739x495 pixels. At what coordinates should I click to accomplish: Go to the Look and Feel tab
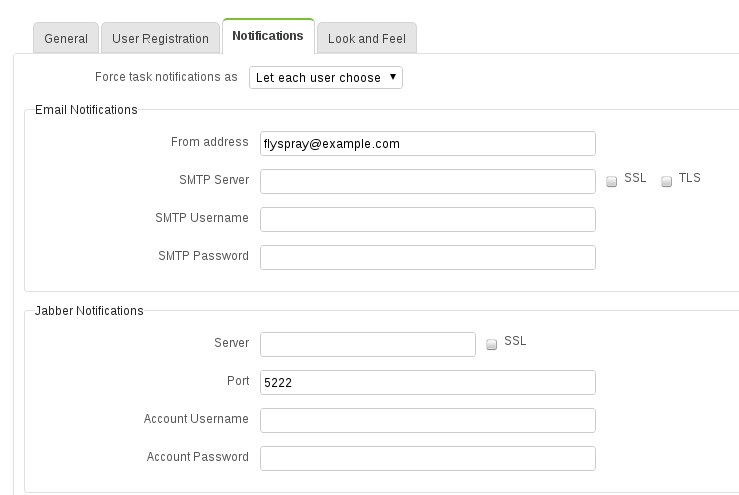(x=367, y=38)
